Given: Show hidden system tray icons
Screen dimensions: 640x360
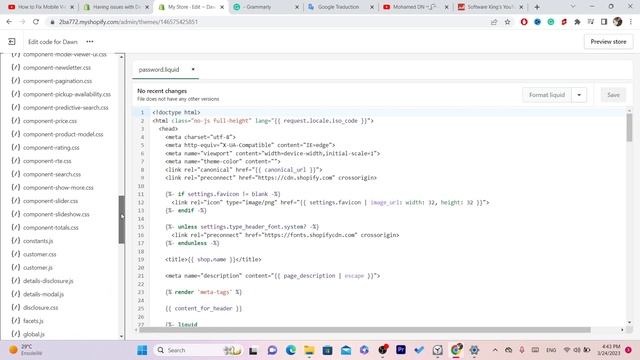Looking at the screenshot, I should [x=495, y=350].
